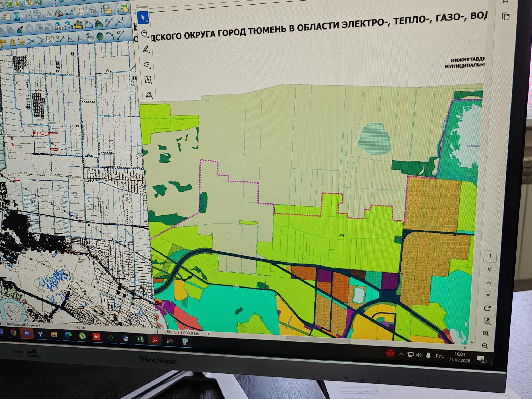Click the PDF horizontal scrollbar right arrow

[x=465, y=347]
